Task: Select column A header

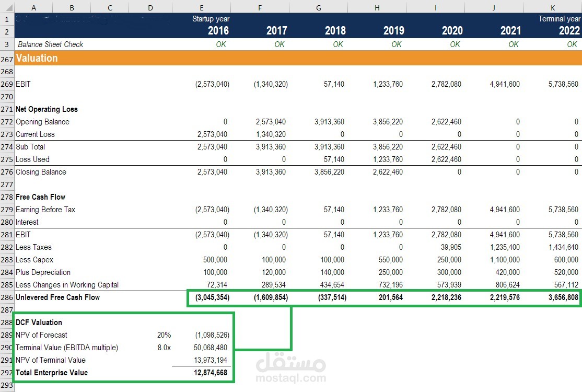Action: 34,7
